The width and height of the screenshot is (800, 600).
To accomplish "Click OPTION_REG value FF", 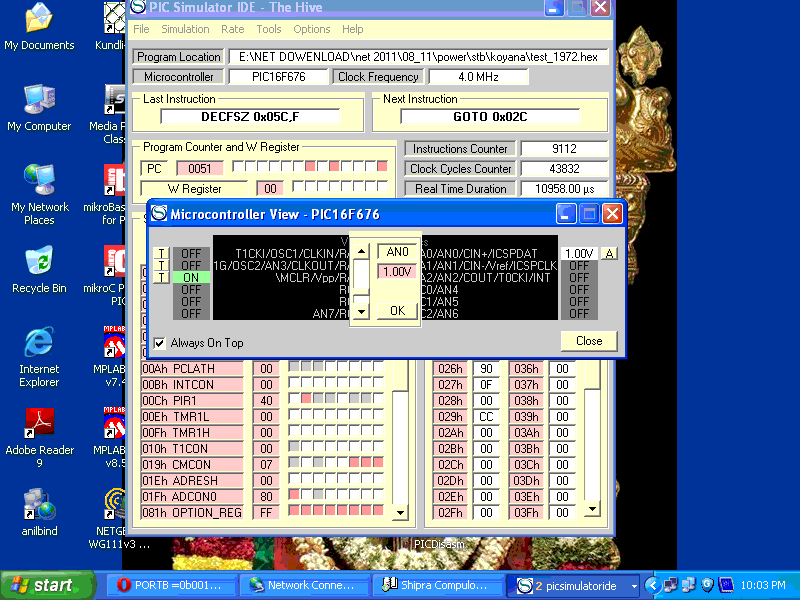I will (266, 512).
